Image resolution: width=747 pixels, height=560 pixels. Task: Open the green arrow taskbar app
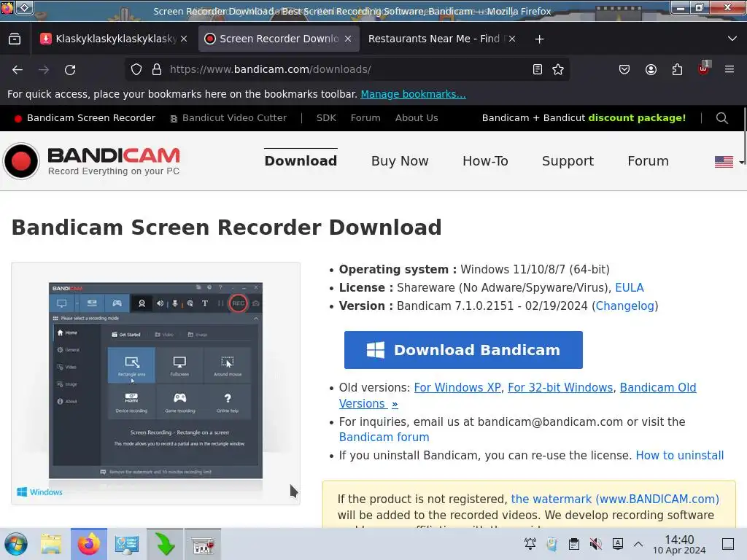pyautogui.click(x=165, y=544)
